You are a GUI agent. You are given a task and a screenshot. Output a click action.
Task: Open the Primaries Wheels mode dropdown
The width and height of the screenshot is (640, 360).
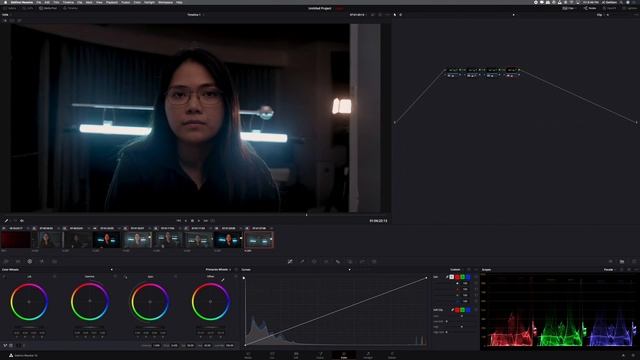coord(218,269)
